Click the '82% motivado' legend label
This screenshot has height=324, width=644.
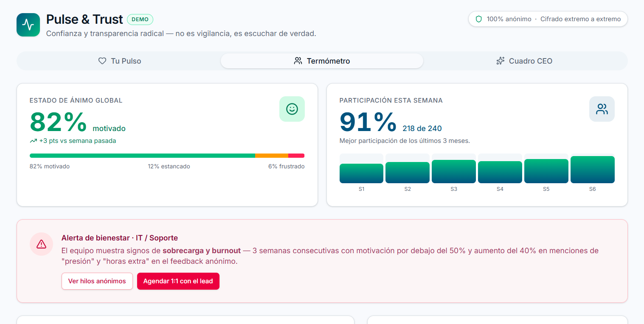point(50,167)
